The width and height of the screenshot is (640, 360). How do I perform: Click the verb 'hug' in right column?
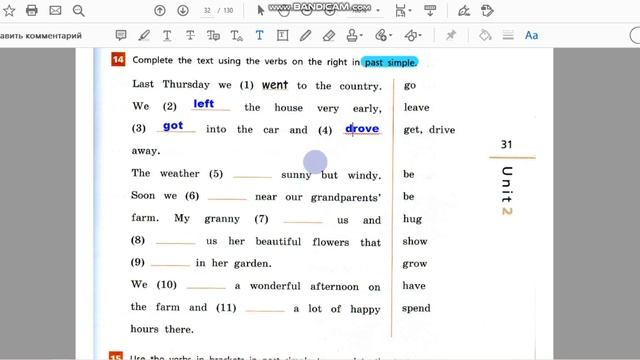pos(412,219)
